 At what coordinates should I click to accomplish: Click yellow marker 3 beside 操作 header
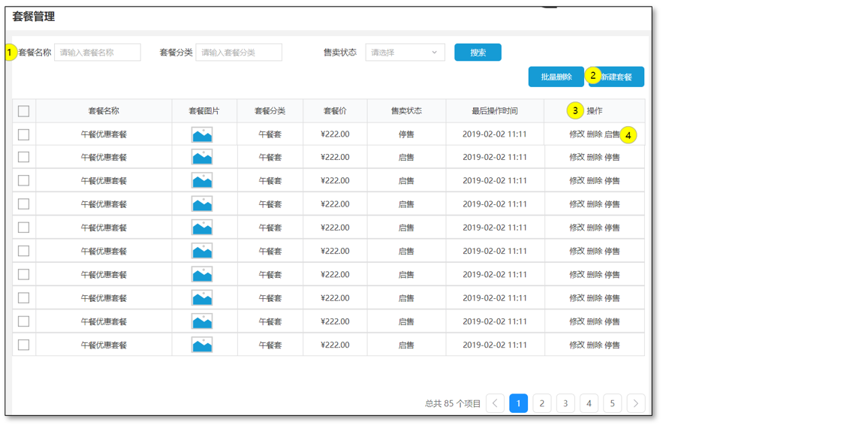click(575, 110)
